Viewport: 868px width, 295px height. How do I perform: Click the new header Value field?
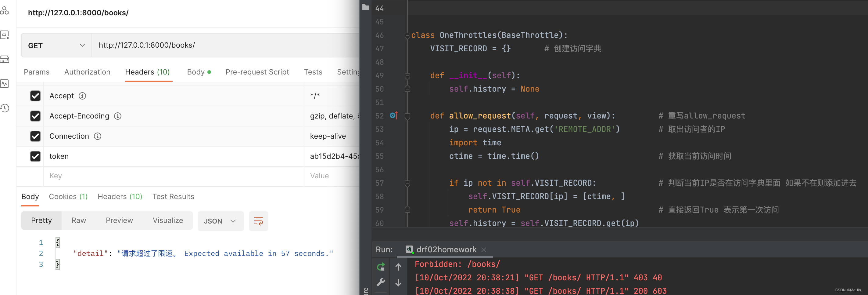click(332, 176)
